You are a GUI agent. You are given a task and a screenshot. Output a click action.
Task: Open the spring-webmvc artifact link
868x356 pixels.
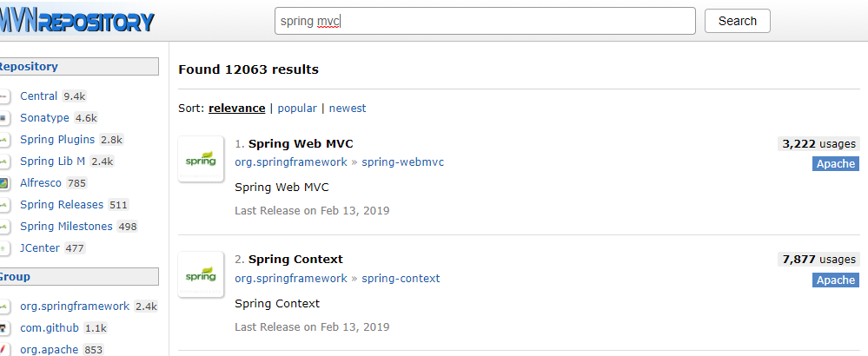402,162
